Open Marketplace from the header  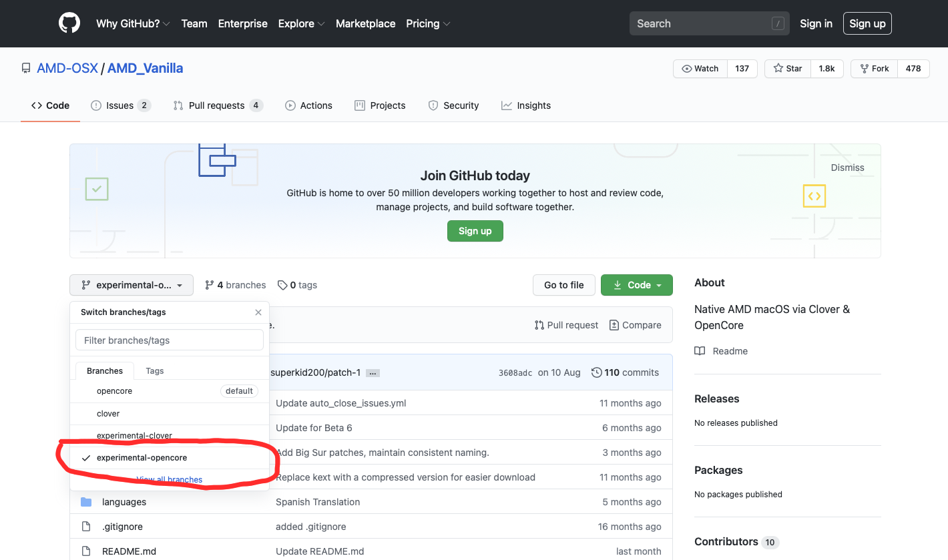(366, 23)
